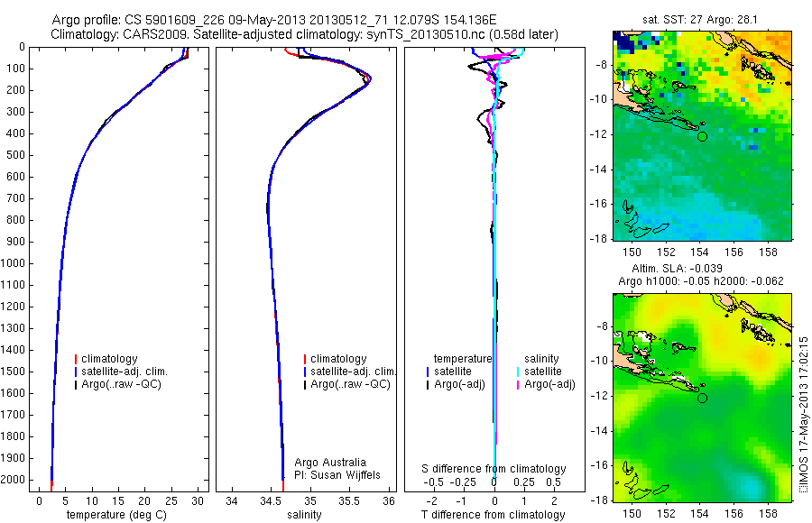Click the longitude 152 tick under the SLA map
This screenshot has width=812, height=523.
666,514
